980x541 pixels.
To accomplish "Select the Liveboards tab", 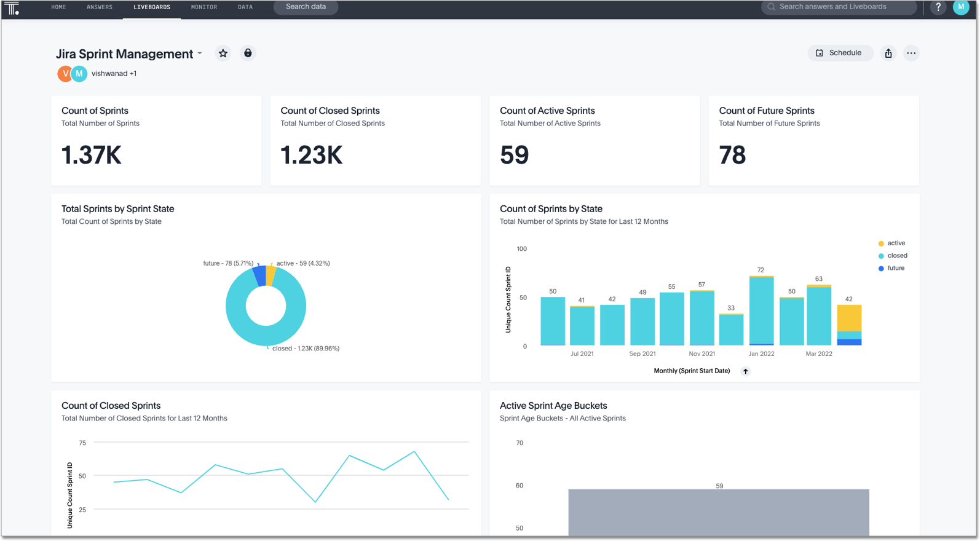I will (152, 7).
